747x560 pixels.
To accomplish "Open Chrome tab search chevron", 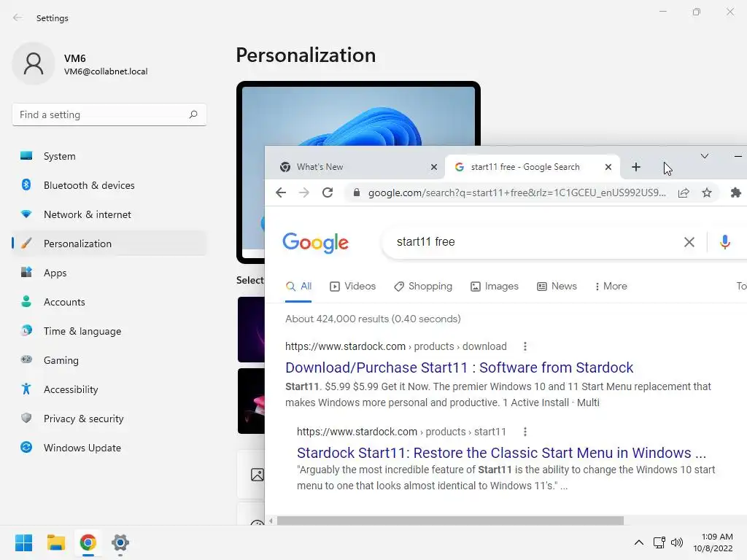I will 705,156.
